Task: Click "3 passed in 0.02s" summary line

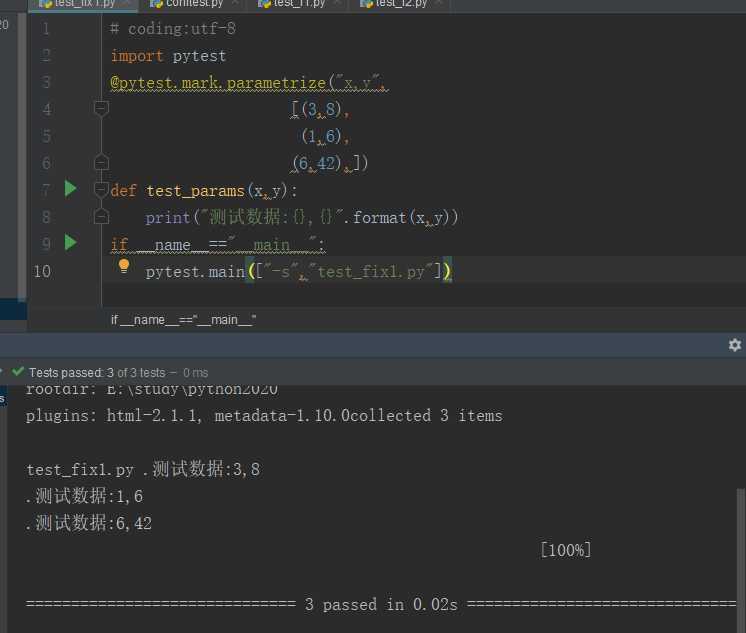Action: (x=381, y=604)
